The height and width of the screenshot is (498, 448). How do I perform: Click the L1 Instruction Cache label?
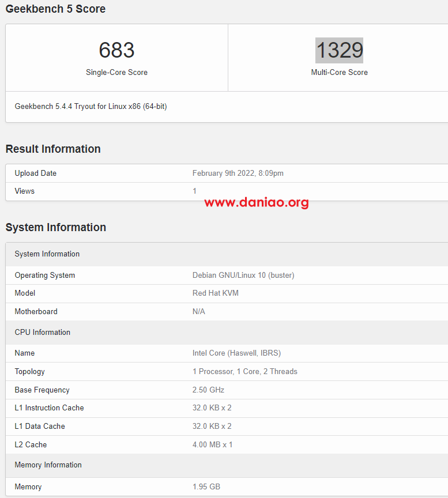(49, 408)
